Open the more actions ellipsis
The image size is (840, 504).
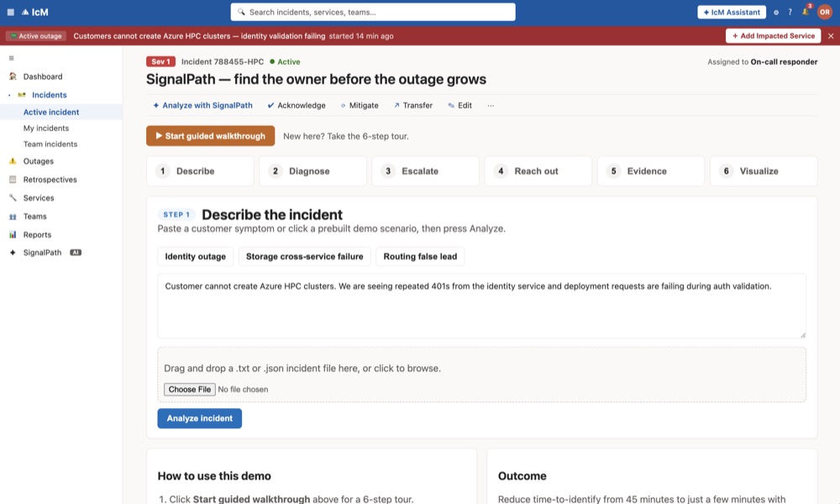click(491, 106)
